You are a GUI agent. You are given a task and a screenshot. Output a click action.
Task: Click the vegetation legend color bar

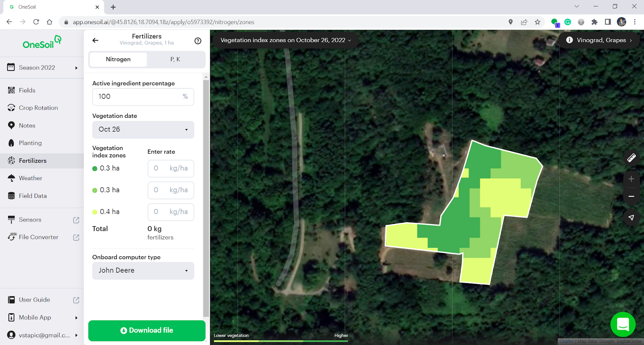pos(281,341)
